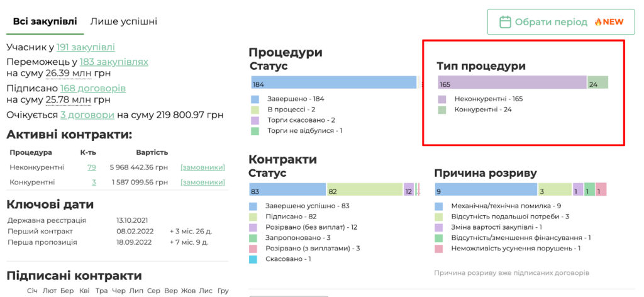Screen dimensions: 644x297
Task: Click the pink Розірвано (з виплатами) swatch
Action: pyautogui.click(x=254, y=249)
